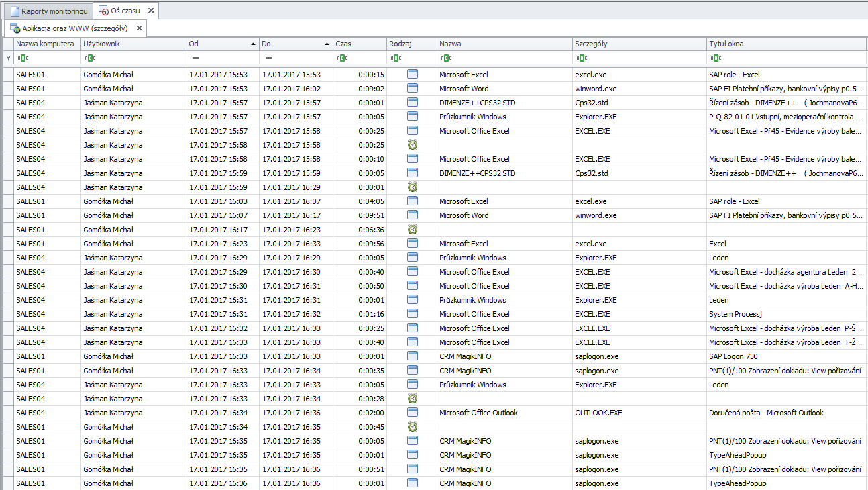Click the Raporty monitoringu document icon

click(15, 11)
